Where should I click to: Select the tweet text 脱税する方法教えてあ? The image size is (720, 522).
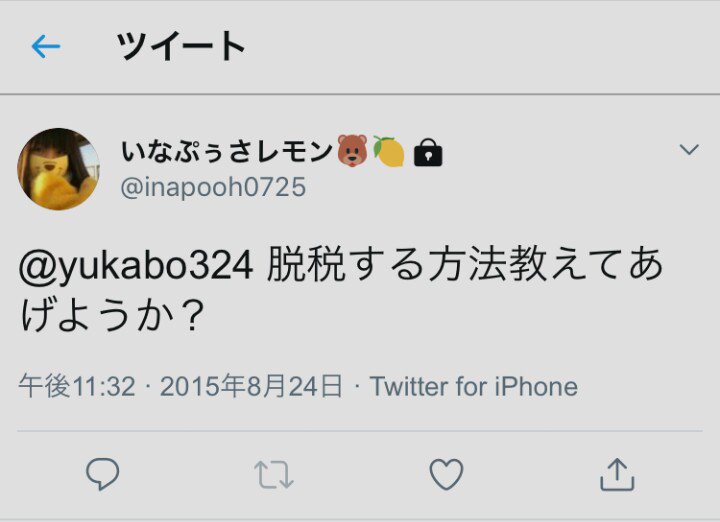465,264
